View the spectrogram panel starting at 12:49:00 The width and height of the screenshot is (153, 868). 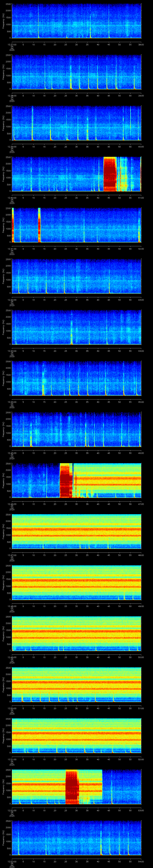(x=77, y=633)
